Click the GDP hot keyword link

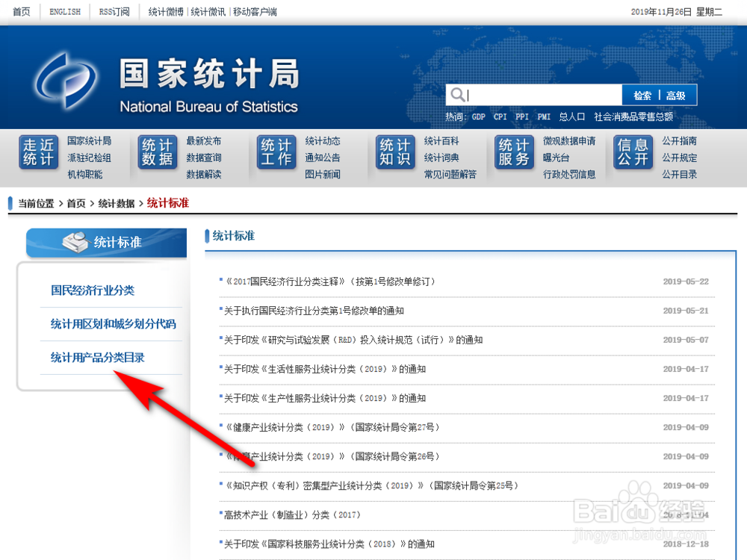[x=478, y=116]
